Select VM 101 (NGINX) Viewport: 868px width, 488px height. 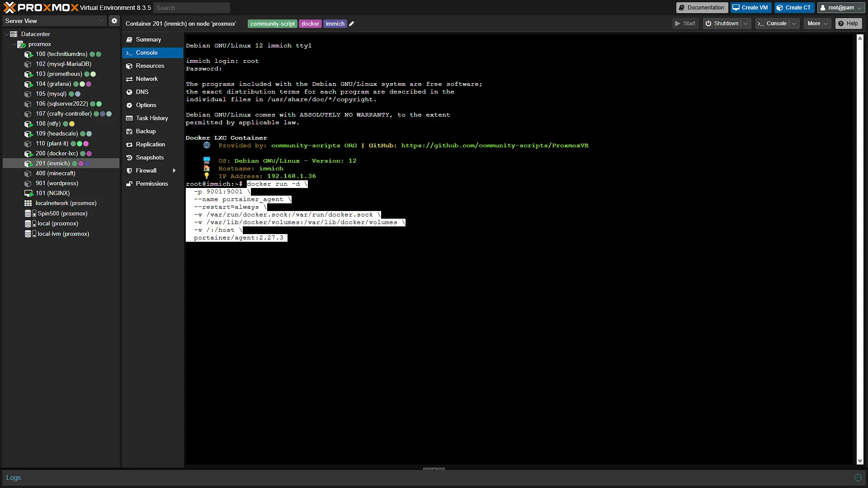[61, 193]
